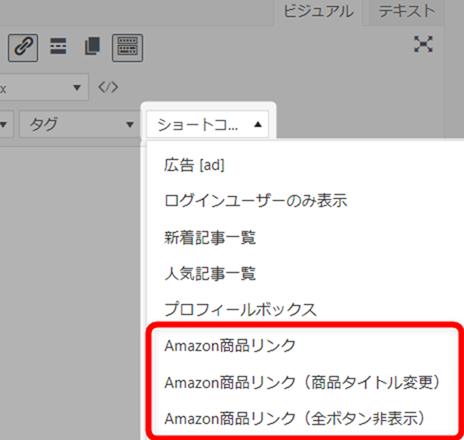Switch to the テキスト editor tab
Viewport: 464px width, 440px height.
click(406, 13)
